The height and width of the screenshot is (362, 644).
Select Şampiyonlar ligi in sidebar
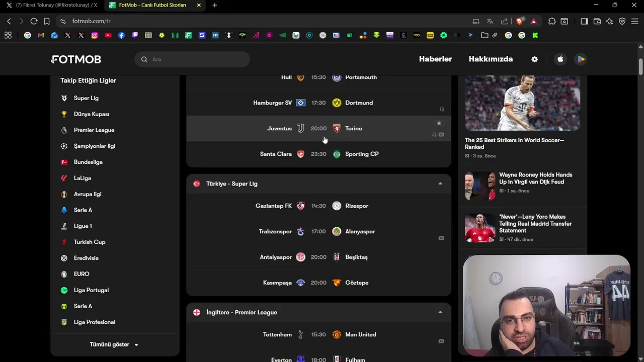click(94, 146)
